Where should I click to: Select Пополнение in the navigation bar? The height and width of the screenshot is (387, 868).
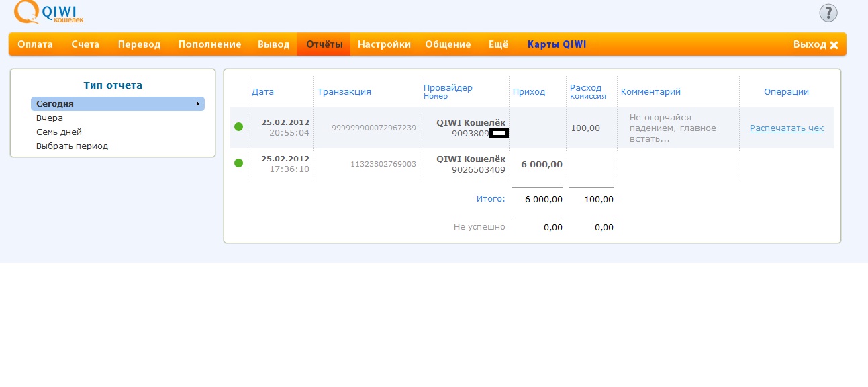(x=209, y=44)
